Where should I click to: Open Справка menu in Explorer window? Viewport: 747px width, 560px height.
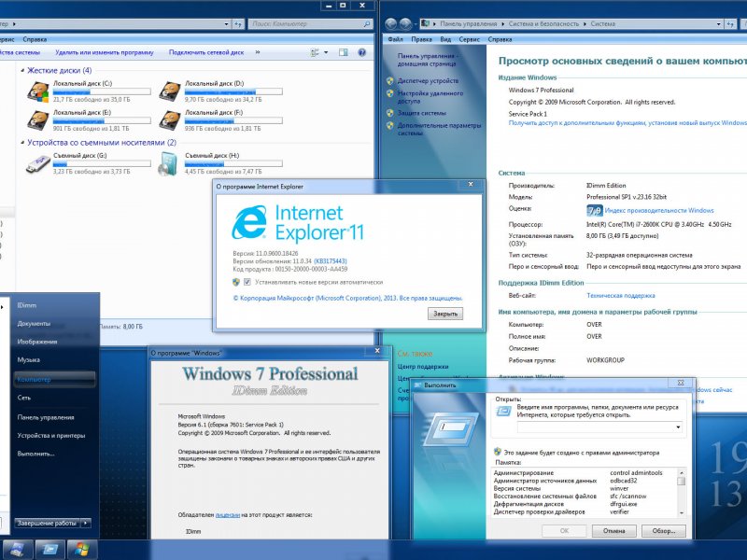coord(35,39)
